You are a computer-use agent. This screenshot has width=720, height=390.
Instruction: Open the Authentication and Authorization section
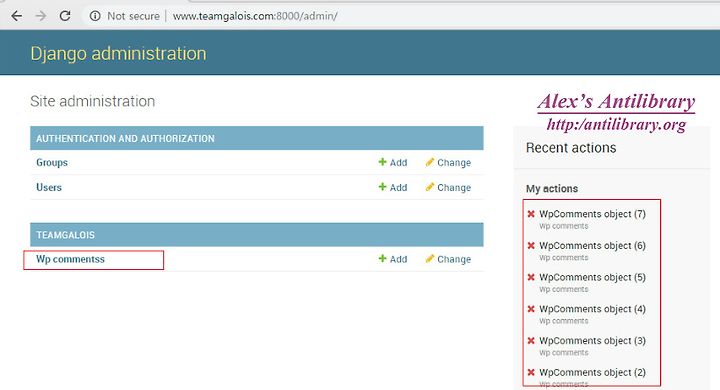tap(125, 138)
